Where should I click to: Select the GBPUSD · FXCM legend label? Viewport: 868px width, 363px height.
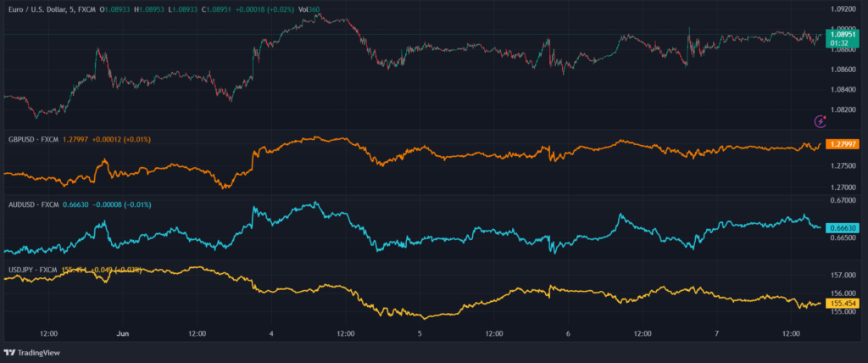click(32, 138)
